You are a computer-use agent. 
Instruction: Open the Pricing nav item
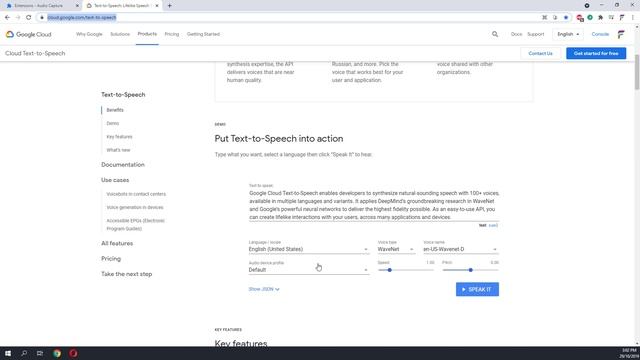coord(172,34)
